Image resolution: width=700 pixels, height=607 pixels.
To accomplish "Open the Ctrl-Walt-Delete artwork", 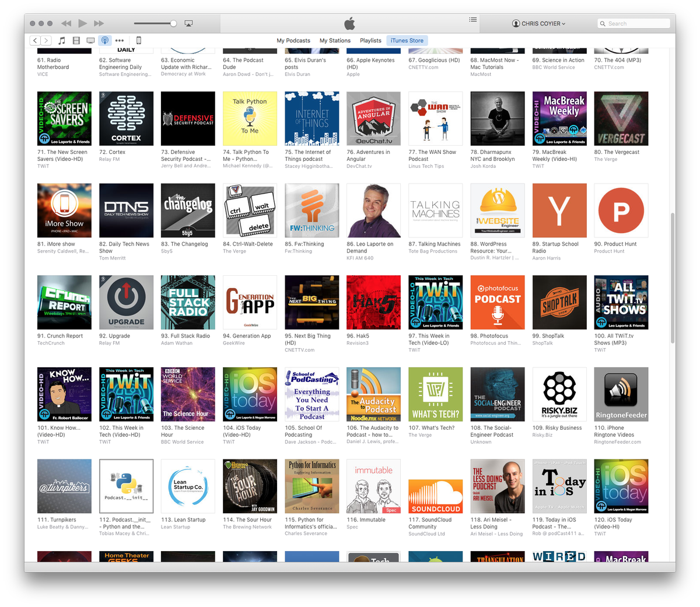I will pyautogui.click(x=250, y=210).
